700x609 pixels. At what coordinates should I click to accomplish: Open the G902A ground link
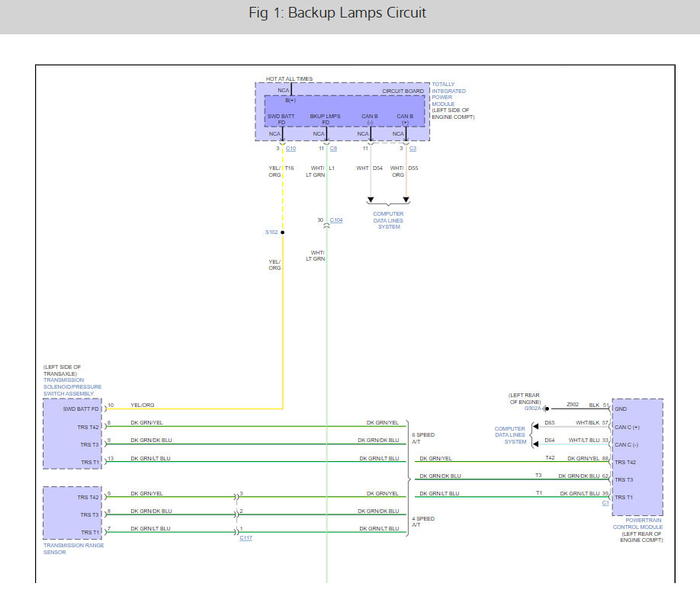pos(532,409)
